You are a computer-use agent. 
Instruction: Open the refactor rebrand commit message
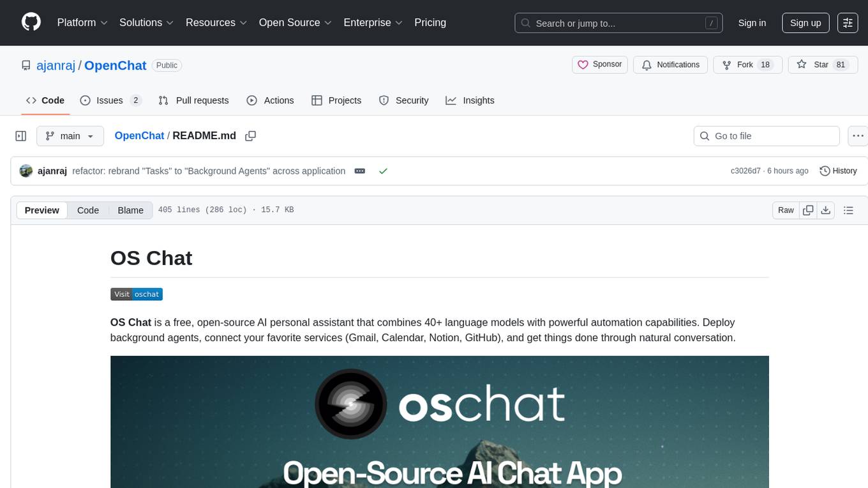click(209, 171)
